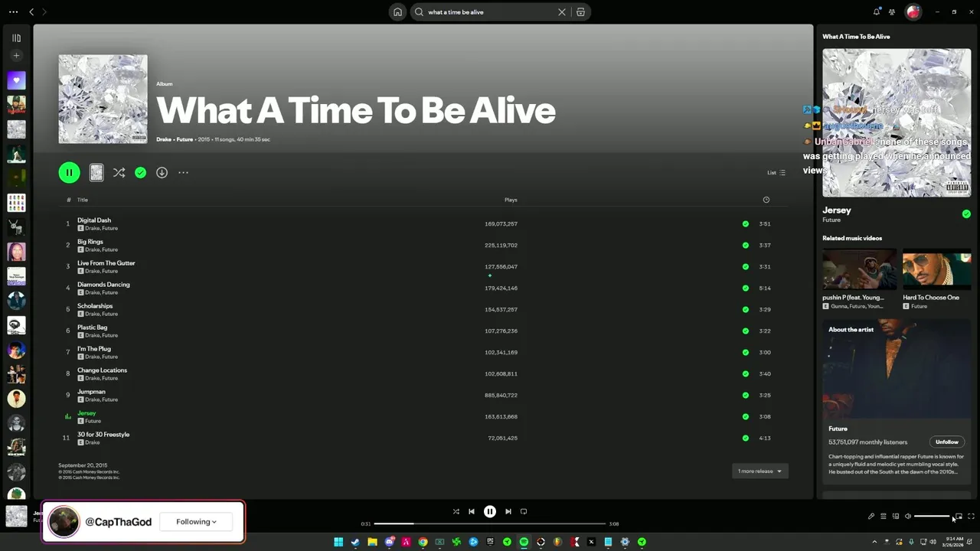Open the notifications bell

[877, 12]
